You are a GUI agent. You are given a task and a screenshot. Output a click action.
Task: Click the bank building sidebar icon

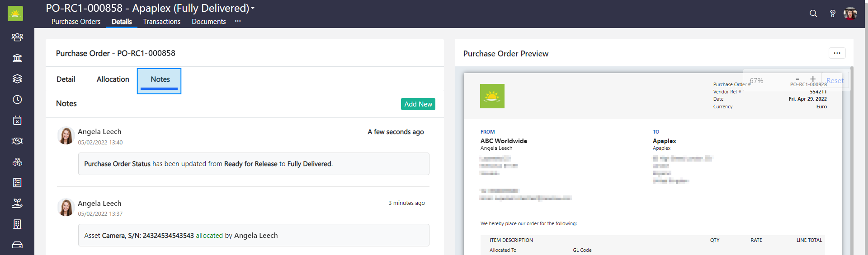pos(17,58)
